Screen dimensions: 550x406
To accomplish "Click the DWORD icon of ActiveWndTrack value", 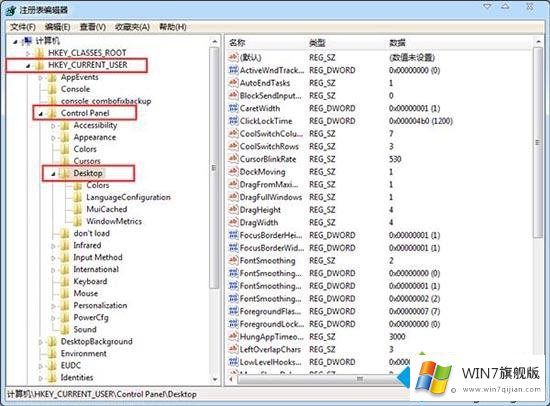I will tap(233, 69).
